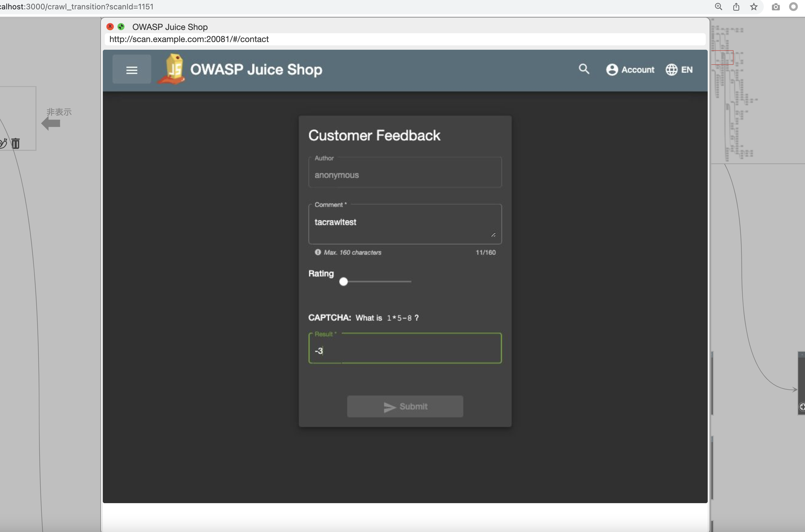Open the EN language selector
The width and height of the screenshot is (805, 532).
[679, 70]
